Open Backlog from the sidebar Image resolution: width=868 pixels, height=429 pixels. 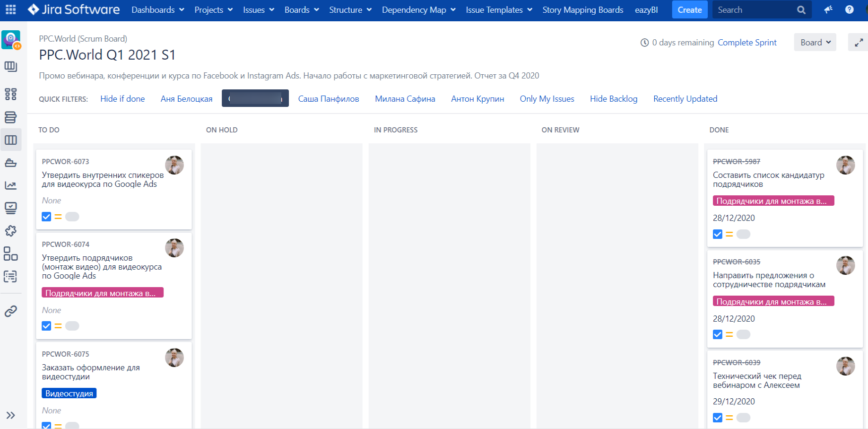pos(10,117)
